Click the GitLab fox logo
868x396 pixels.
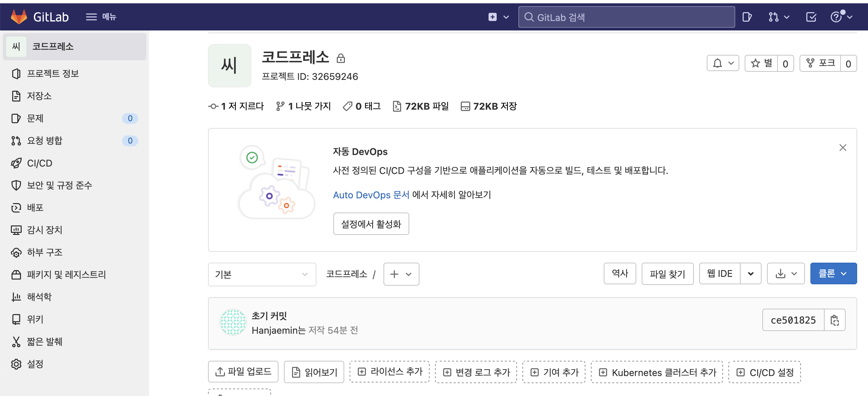(x=19, y=17)
